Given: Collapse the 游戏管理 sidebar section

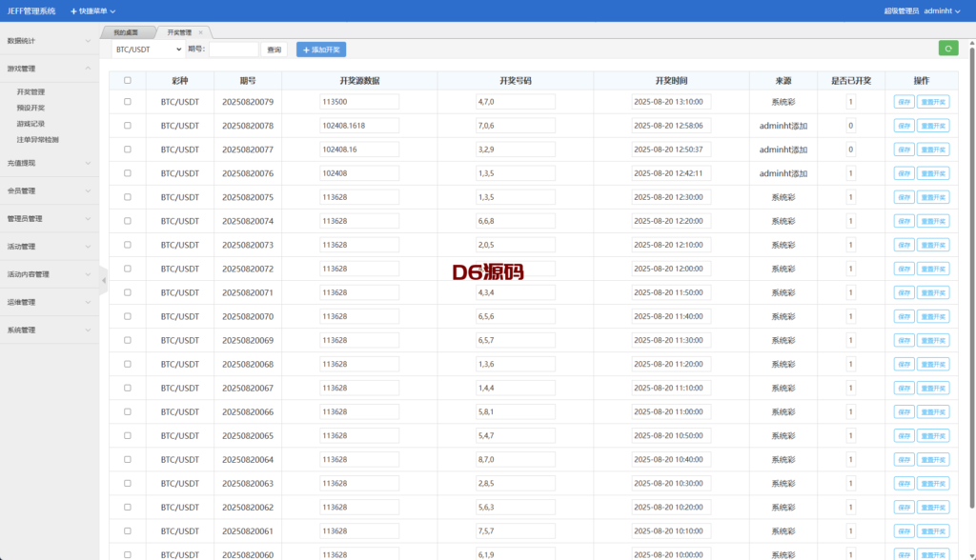Looking at the screenshot, I should (x=49, y=69).
